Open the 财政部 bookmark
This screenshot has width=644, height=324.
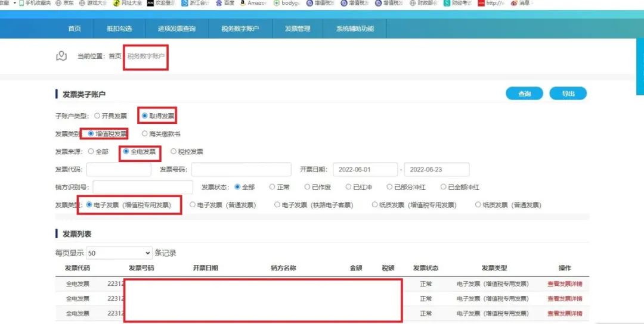tap(423, 3)
